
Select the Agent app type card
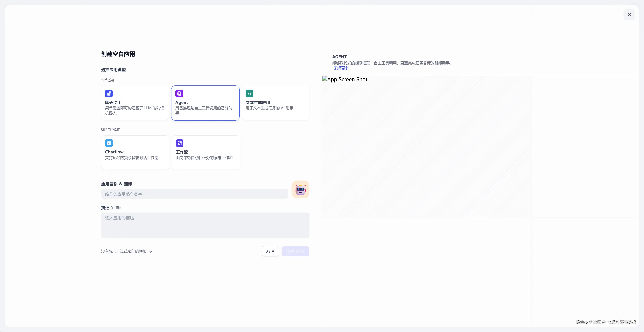[205, 103]
